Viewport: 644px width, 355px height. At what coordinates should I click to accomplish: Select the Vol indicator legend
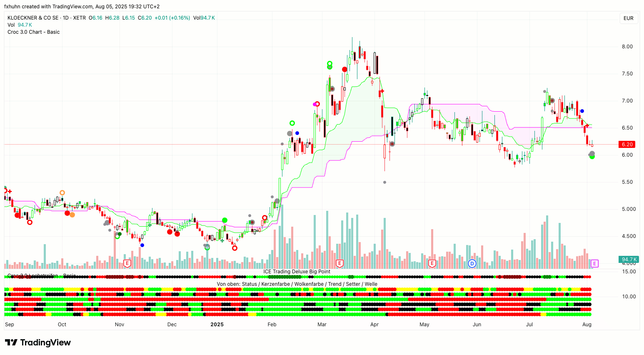pyautogui.click(x=11, y=25)
